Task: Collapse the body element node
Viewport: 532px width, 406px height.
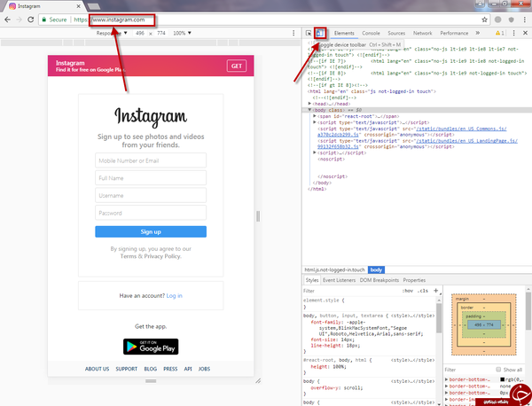Action: (309, 110)
